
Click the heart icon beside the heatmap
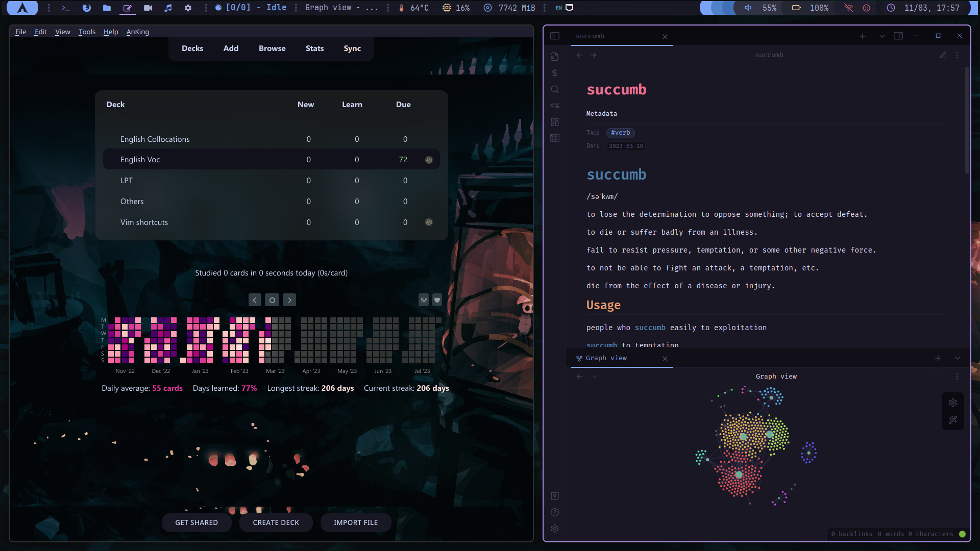tap(437, 300)
